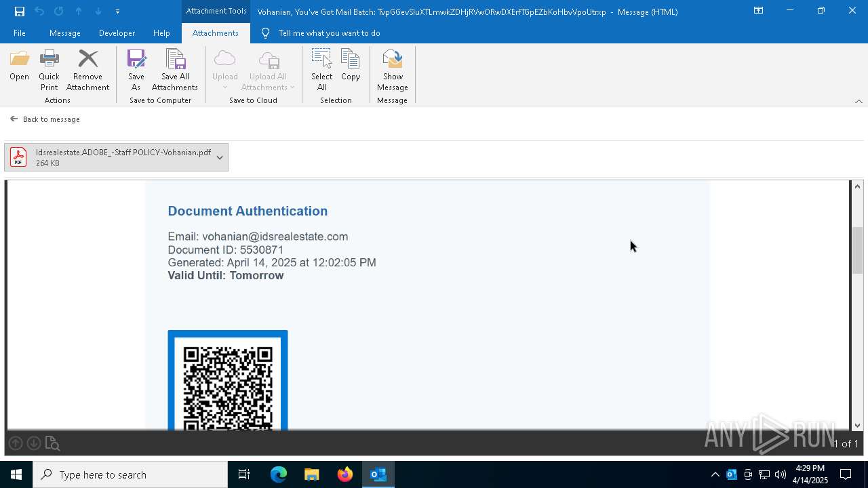
Task: Open File Explorer from the taskbar
Action: pyautogui.click(x=312, y=474)
